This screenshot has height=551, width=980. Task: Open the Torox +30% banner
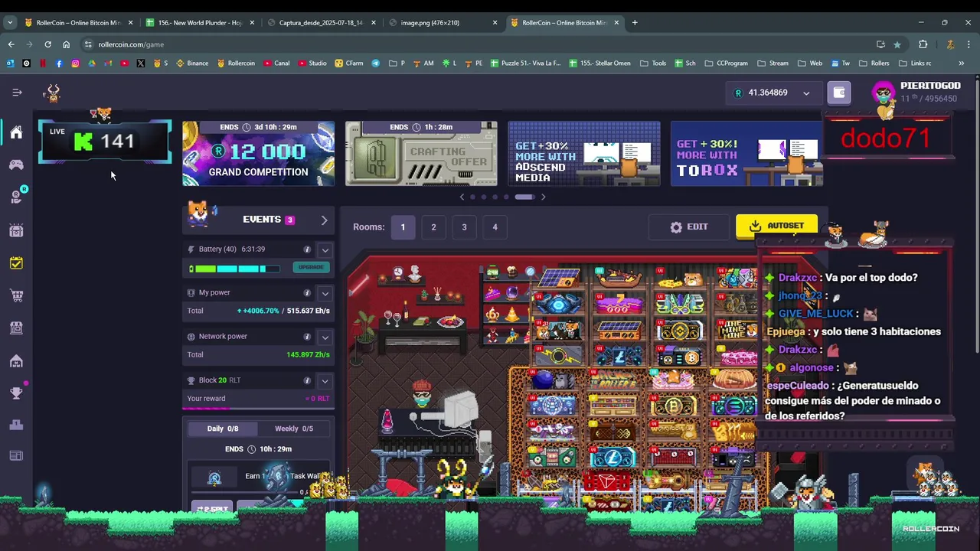tap(747, 153)
